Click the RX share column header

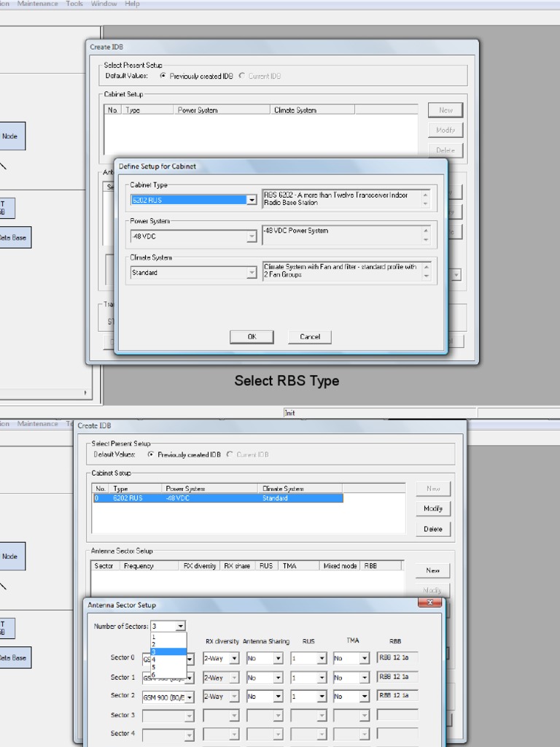point(237,566)
